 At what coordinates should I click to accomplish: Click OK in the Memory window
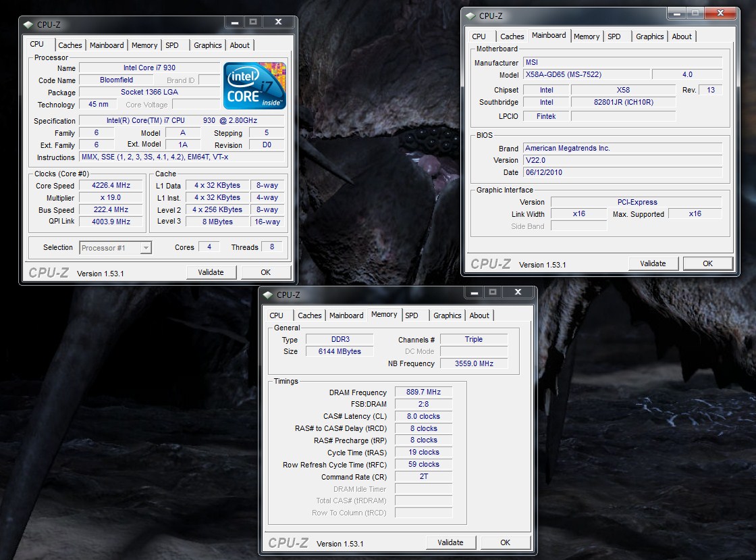(x=506, y=542)
